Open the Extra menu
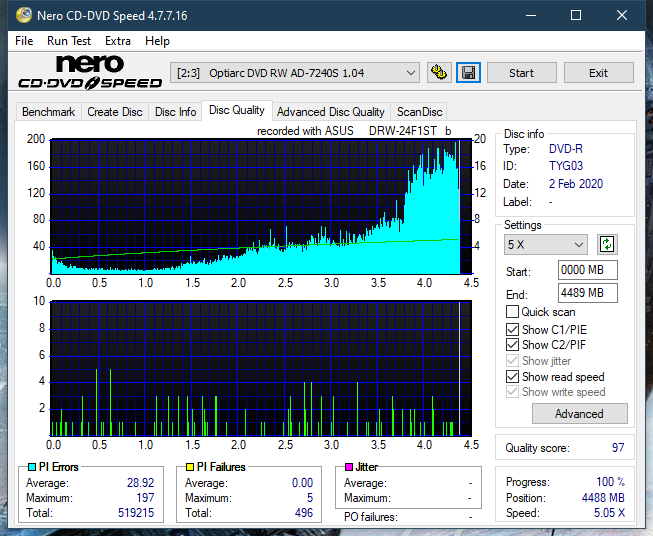Viewport: 653px width, 536px height. (x=118, y=41)
